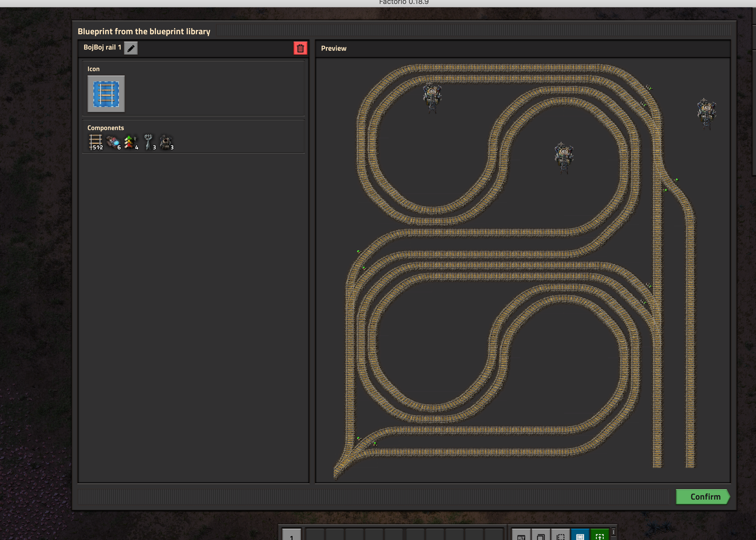Open the green import string shortcut

pyautogui.click(x=600, y=535)
